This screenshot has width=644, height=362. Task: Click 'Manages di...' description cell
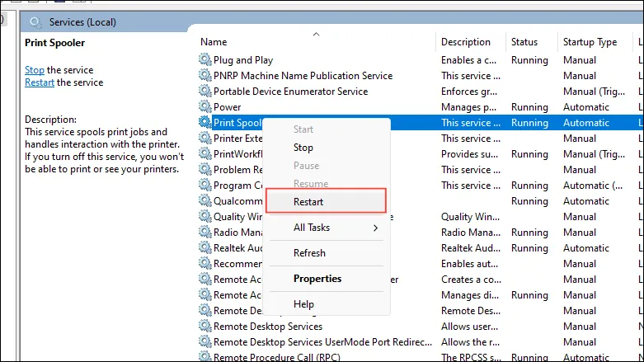tap(470, 295)
